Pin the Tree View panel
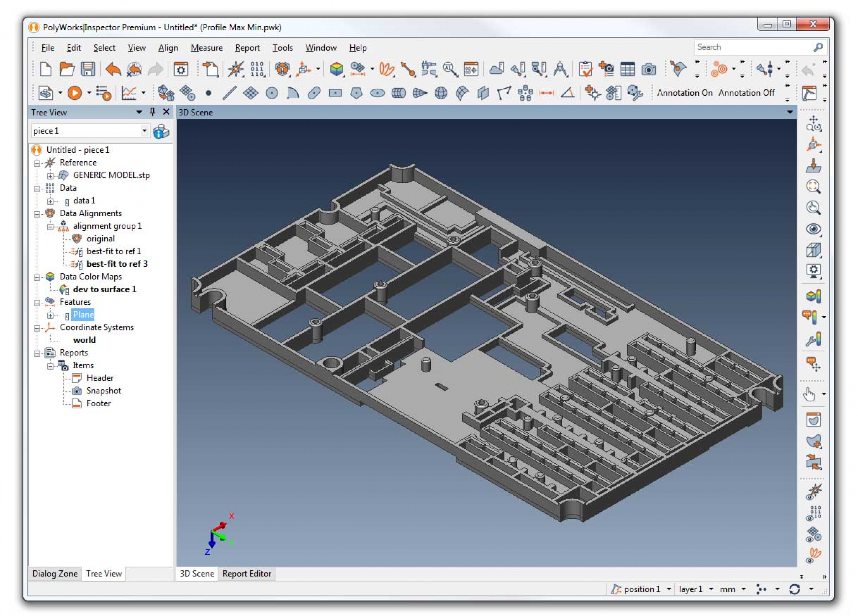The width and height of the screenshot is (858, 616). [x=152, y=111]
